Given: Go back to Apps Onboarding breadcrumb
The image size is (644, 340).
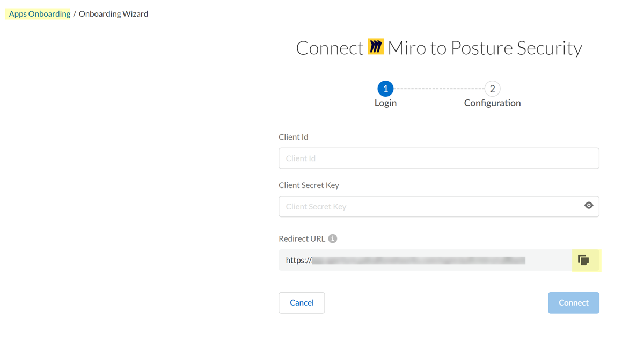Looking at the screenshot, I should [x=40, y=14].
